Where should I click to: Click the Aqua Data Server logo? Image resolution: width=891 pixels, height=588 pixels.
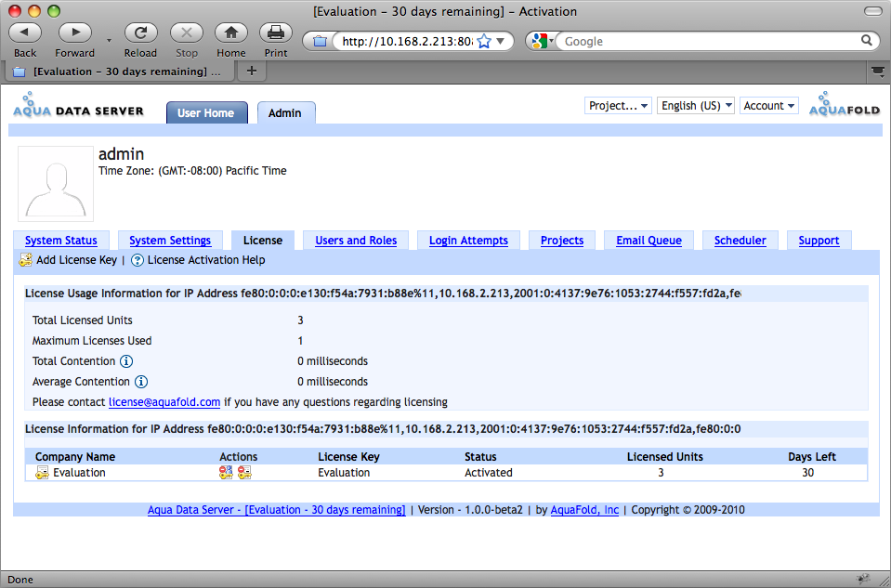click(x=78, y=106)
